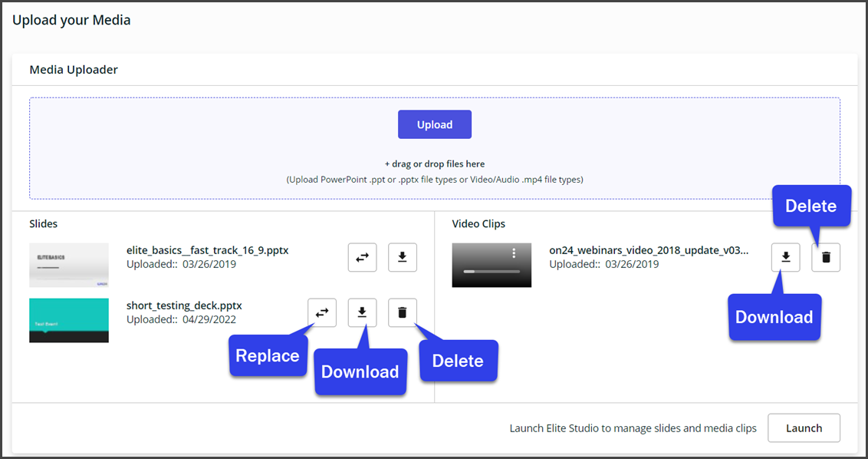Download the on24_webinars video clip

click(785, 257)
